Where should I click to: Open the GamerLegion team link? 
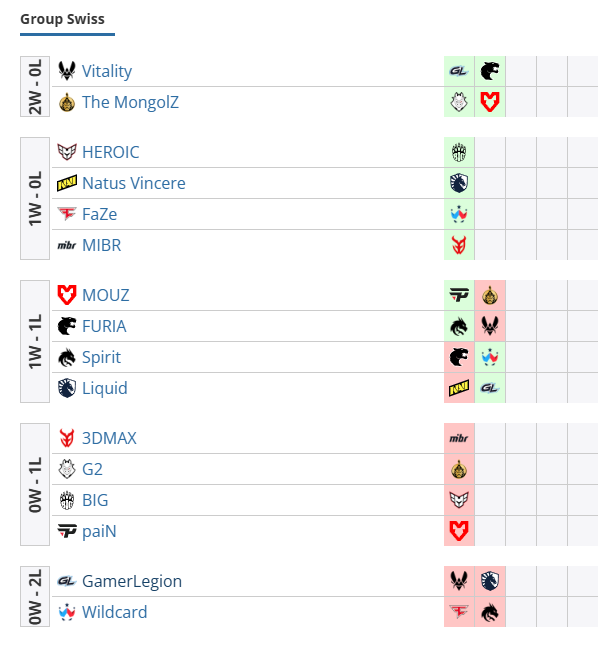132,581
